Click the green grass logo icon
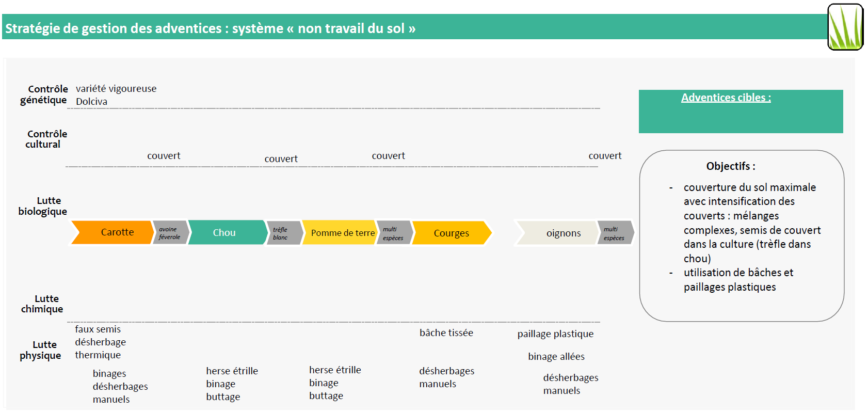The height and width of the screenshot is (412, 868). pos(845,27)
